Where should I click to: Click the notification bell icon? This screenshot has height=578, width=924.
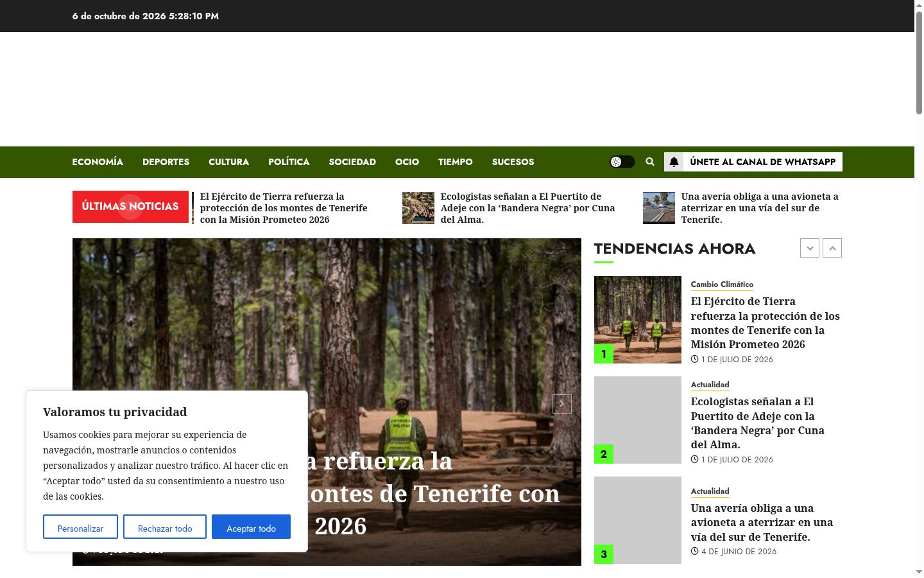[674, 162]
